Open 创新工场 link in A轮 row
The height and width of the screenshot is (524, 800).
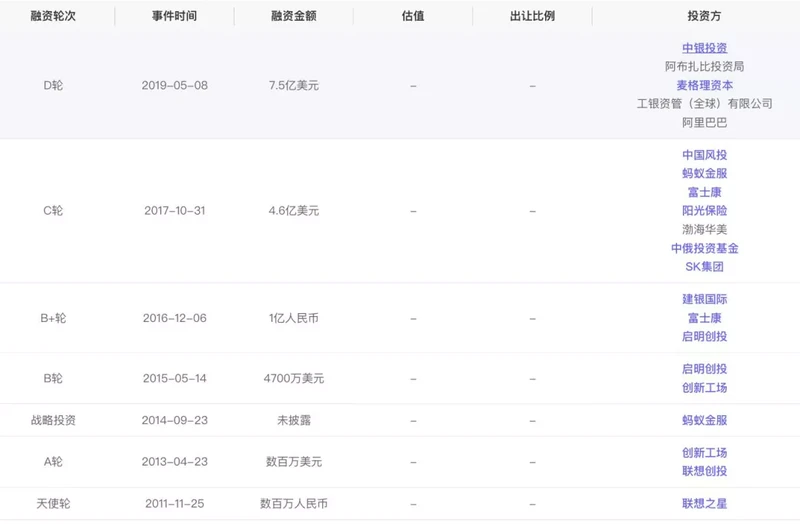(x=704, y=453)
